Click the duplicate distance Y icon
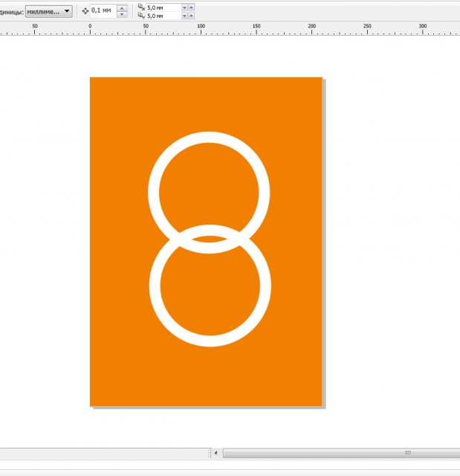 click(141, 15)
